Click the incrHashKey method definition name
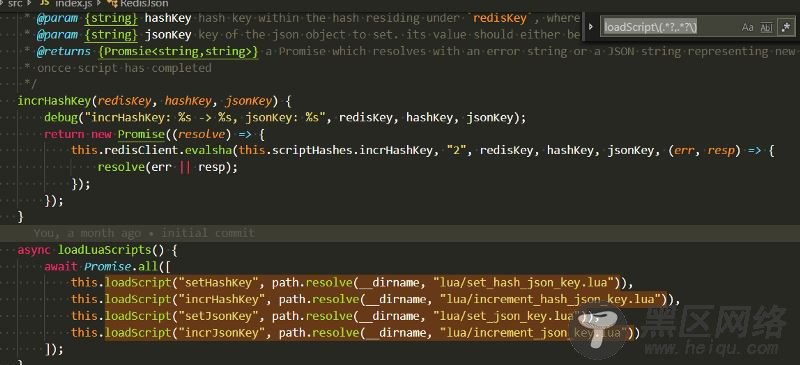800x365 pixels. 55,101
